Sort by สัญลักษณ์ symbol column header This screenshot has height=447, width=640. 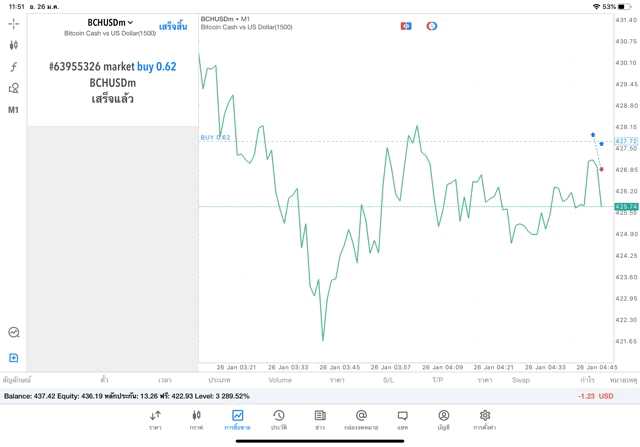click(17, 380)
